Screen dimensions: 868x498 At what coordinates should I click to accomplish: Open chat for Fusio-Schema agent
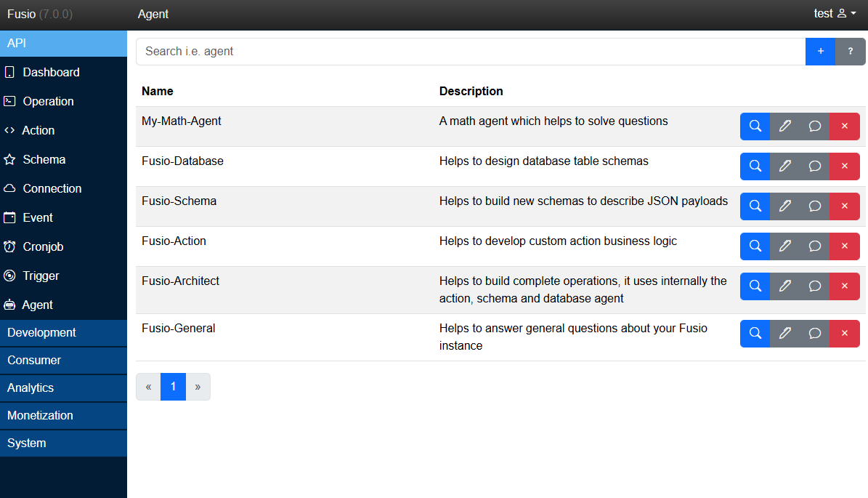pyautogui.click(x=814, y=206)
